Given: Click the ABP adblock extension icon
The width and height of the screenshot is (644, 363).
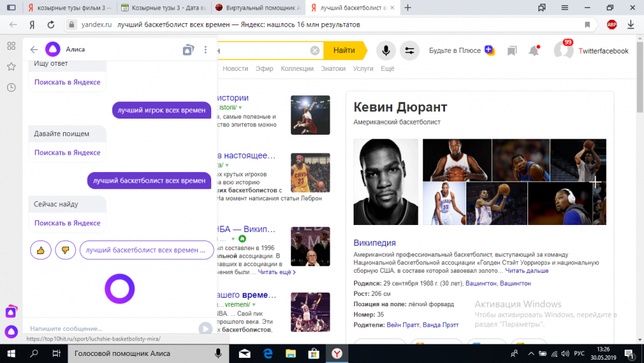Looking at the screenshot, I should point(612,25).
